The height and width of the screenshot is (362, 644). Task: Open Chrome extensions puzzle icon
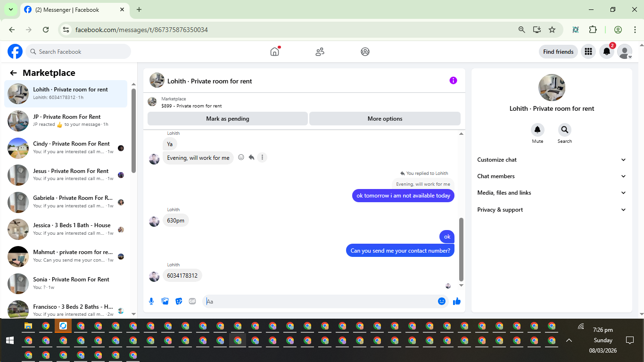tap(593, 30)
